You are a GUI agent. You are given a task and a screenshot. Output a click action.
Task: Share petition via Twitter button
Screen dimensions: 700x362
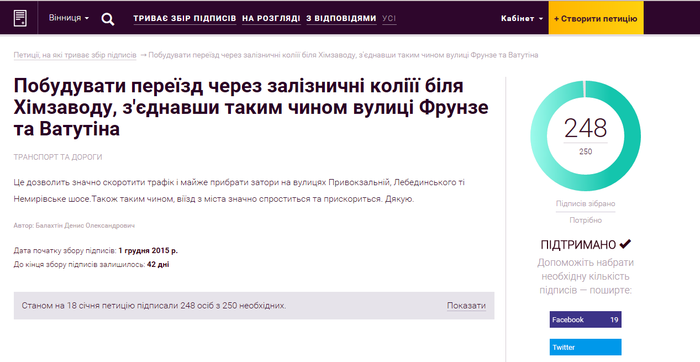pyautogui.click(x=585, y=347)
